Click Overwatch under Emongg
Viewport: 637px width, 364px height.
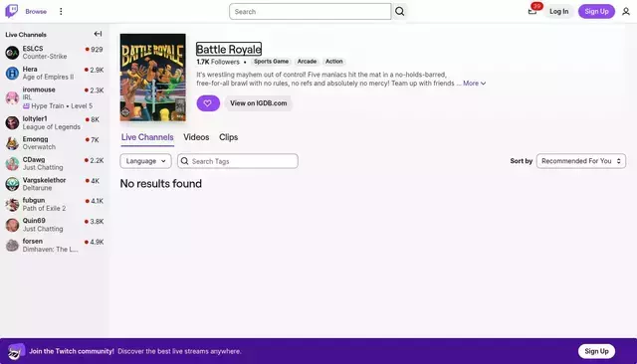(39, 147)
